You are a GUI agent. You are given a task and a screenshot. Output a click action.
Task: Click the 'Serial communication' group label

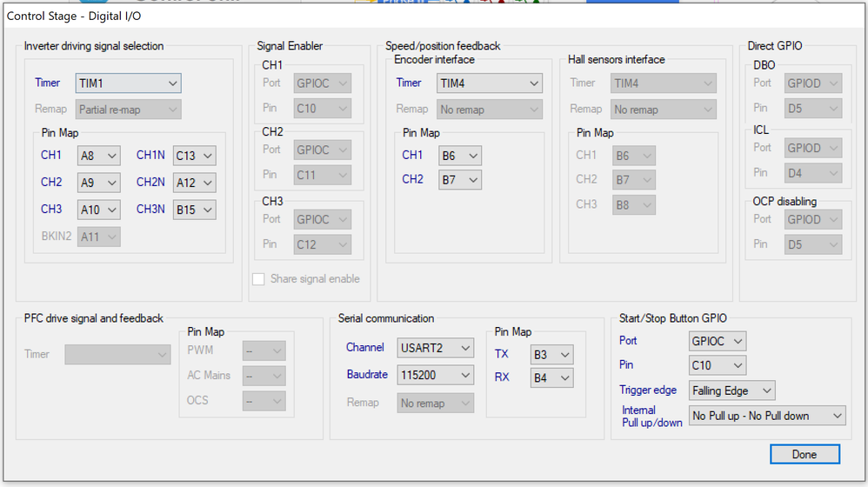tap(386, 318)
